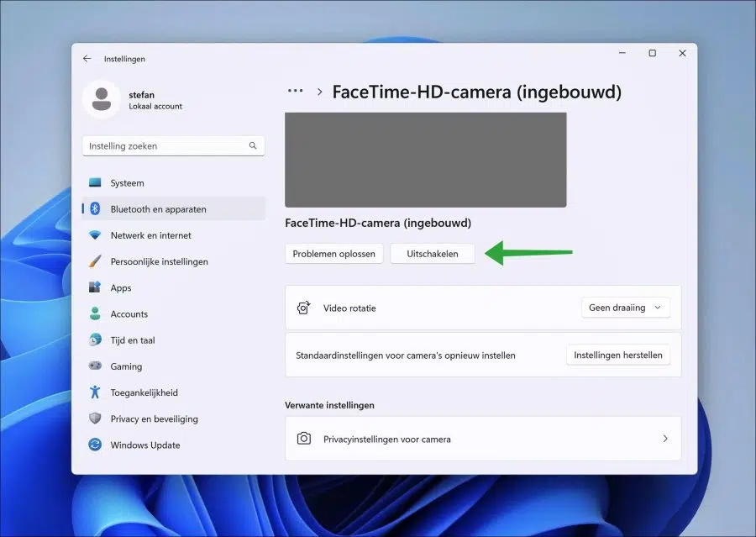Minimize the Instellingen window

(x=622, y=53)
